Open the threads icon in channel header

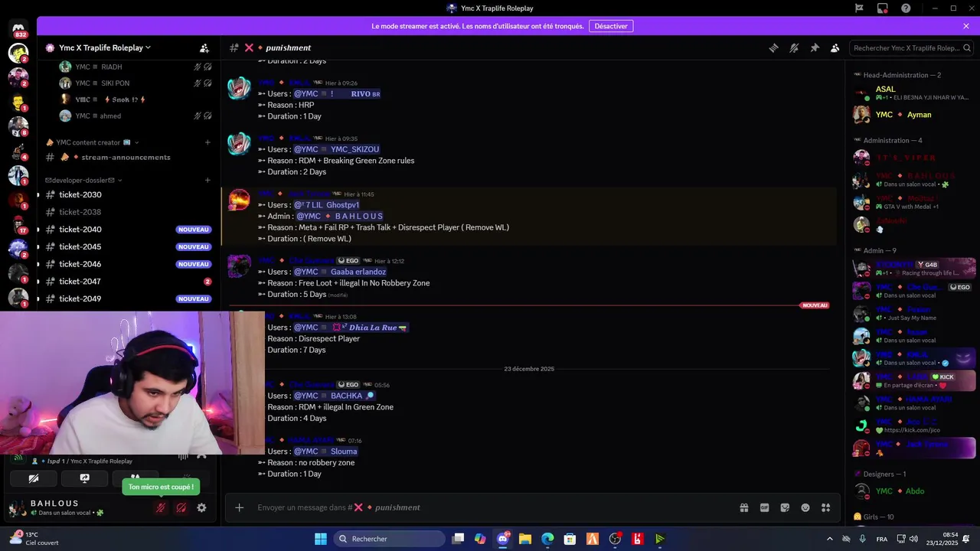click(773, 47)
